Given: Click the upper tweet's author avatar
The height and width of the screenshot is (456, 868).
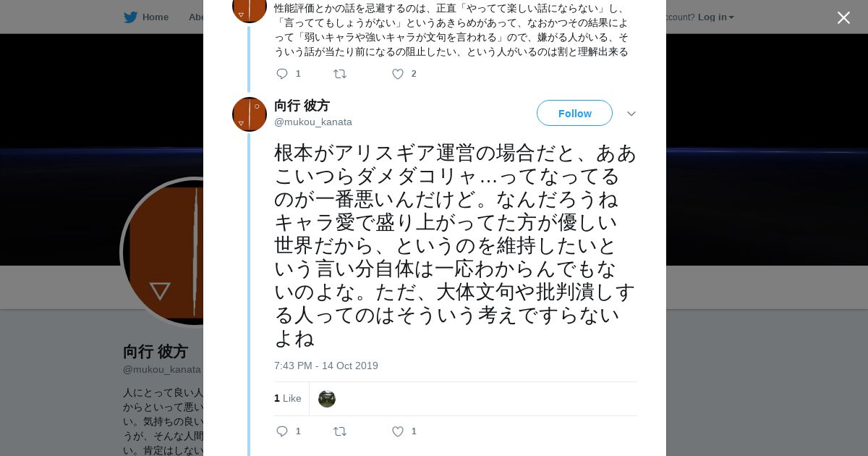Looking at the screenshot, I should [x=250, y=9].
